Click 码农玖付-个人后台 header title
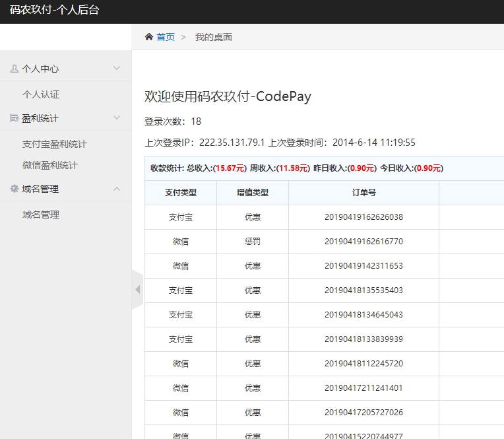Screen dimensions: 504x439 54,11
